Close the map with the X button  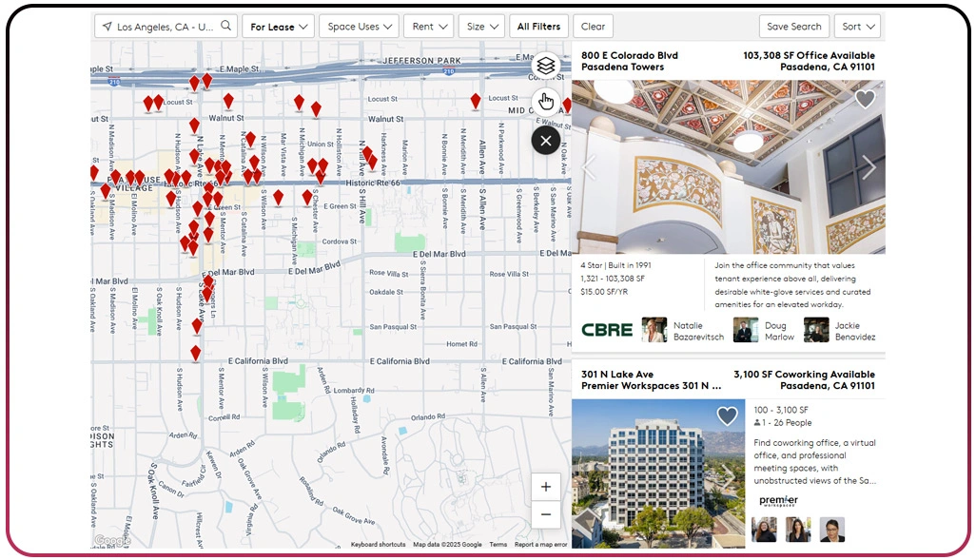pyautogui.click(x=545, y=142)
